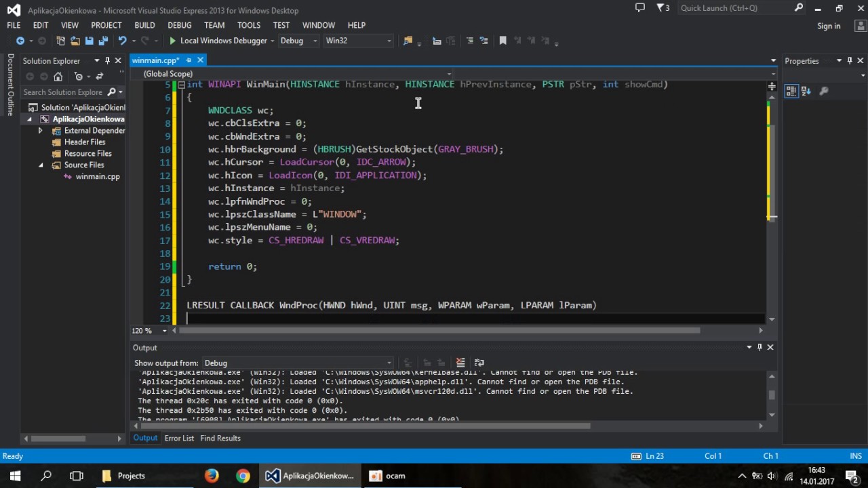Collapse the AplikacjaOkienkowa project node
This screenshot has height=488, width=868.
(29, 119)
